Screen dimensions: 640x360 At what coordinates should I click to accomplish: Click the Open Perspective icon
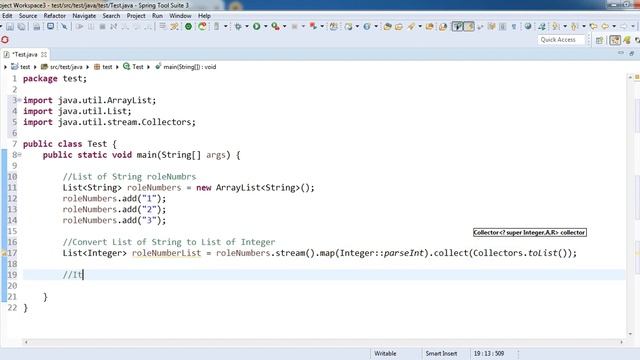[600, 40]
